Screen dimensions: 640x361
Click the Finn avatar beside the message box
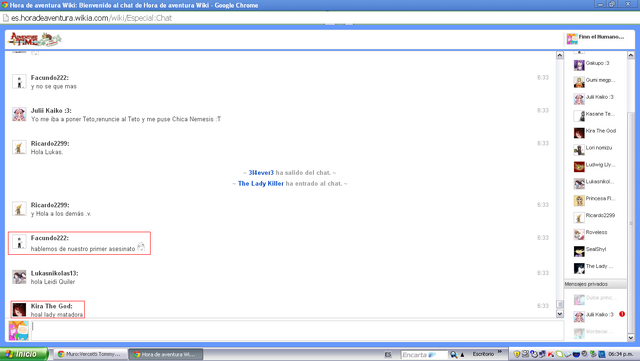pyautogui.click(x=19, y=330)
